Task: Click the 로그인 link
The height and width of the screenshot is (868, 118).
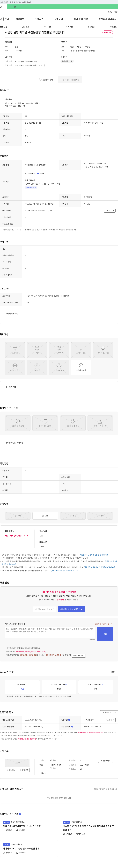Action: coord(110,12)
